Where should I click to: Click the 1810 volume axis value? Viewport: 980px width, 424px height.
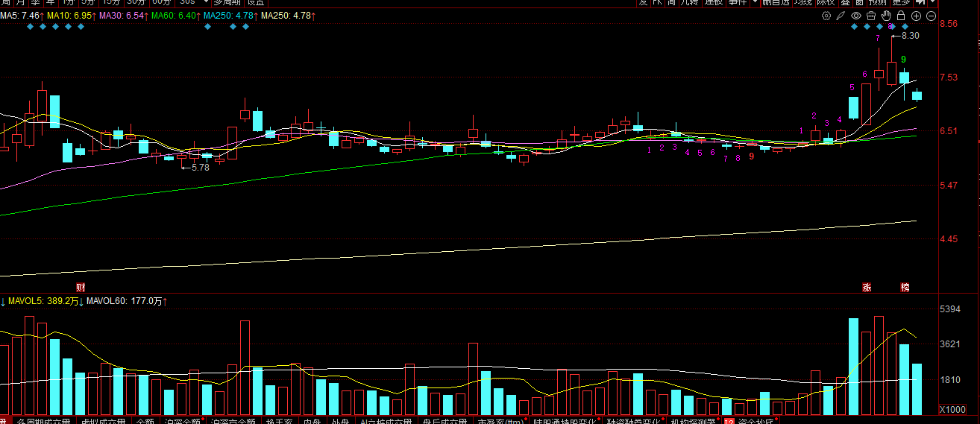pos(949,380)
